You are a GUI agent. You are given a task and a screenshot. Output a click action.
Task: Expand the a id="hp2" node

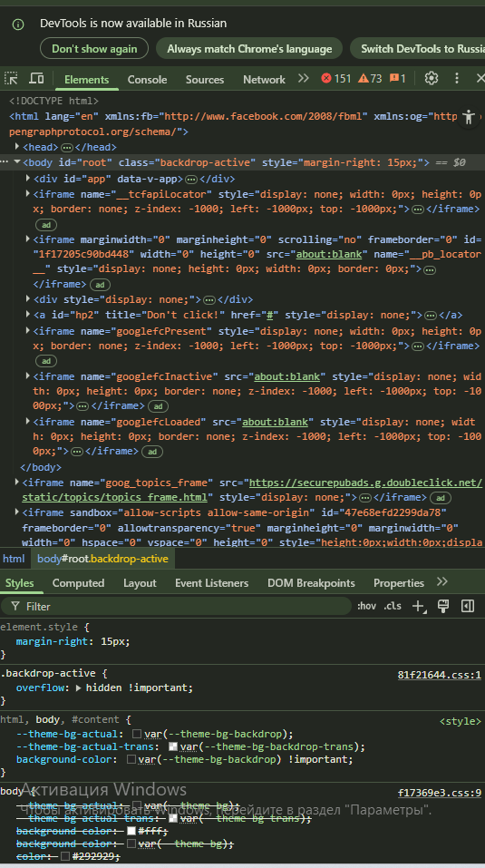[28, 315]
